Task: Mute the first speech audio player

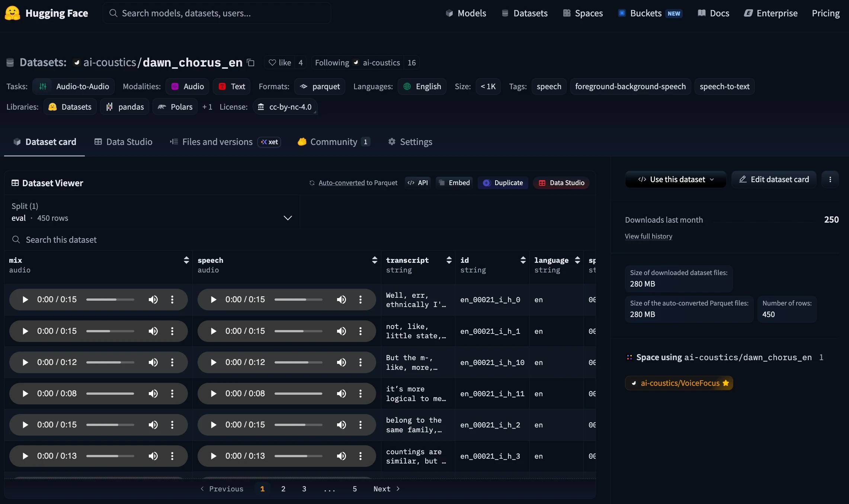Action: [x=341, y=300]
